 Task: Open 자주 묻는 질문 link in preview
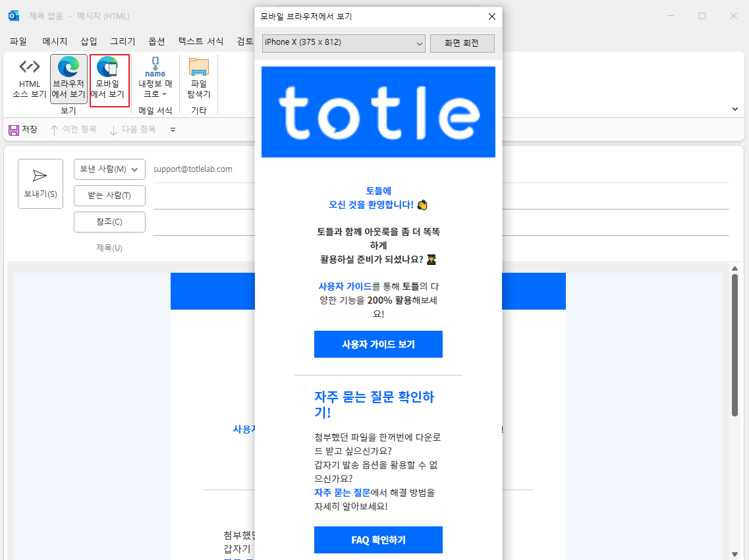point(342,493)
